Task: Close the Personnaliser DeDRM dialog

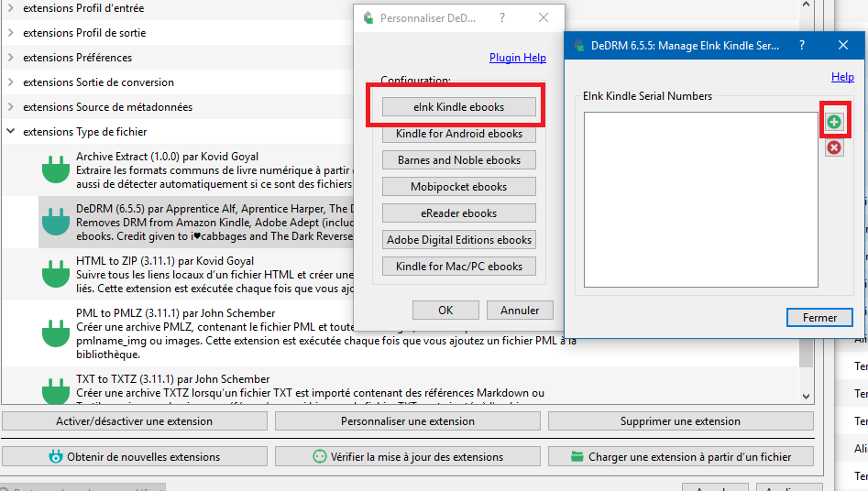Action: point(544,17)
